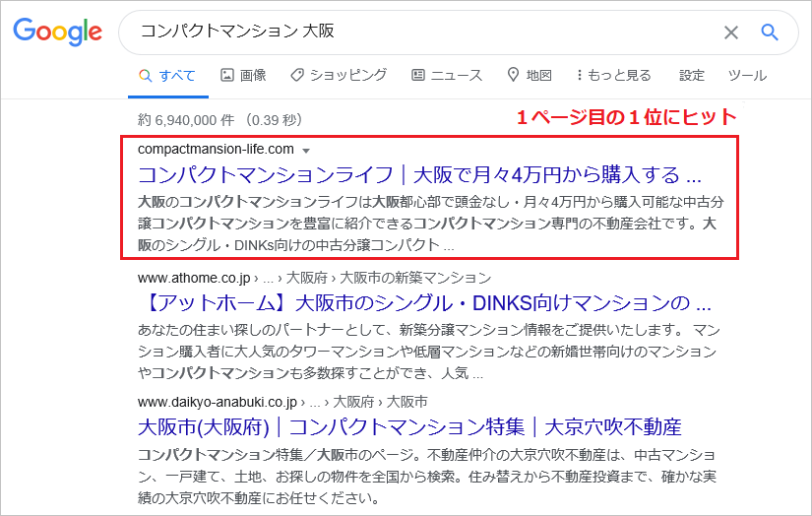This screenshot has width=812, height=516.
Task: Click the snippet starting 大阪のコンパクトマンションライフは
Action: (x=431, y=223)
